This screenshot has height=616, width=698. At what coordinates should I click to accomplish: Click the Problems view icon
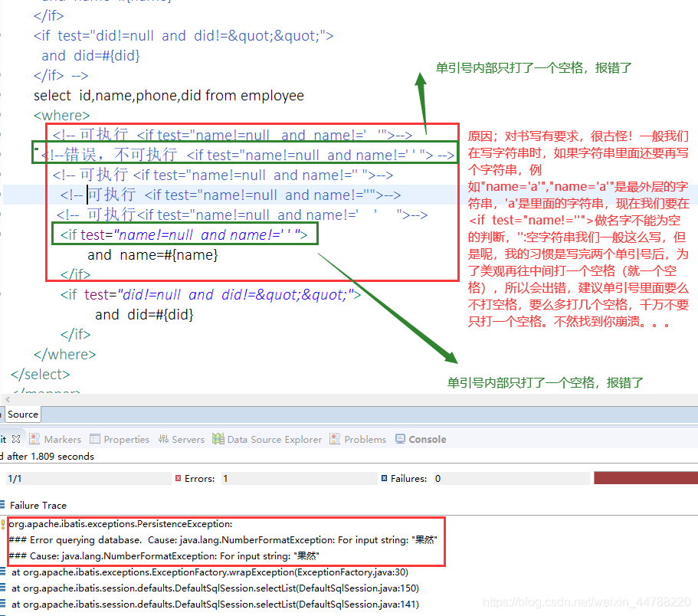(335, 439)
